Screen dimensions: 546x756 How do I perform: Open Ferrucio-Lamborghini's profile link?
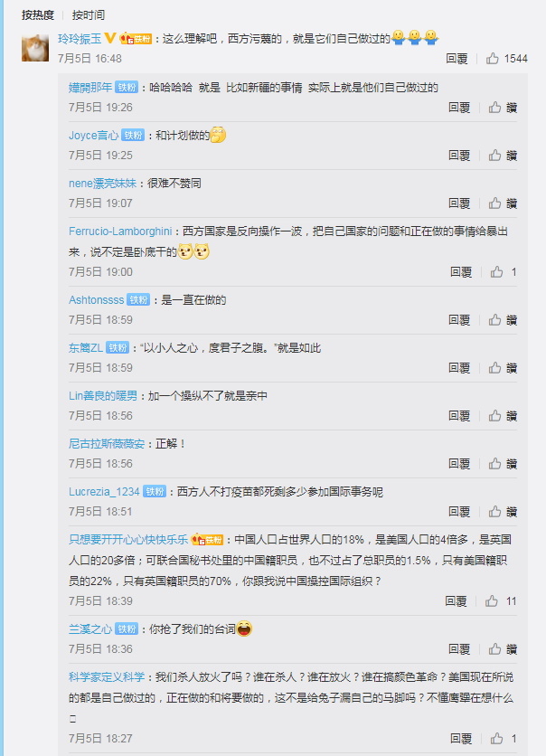pos(120,232)
